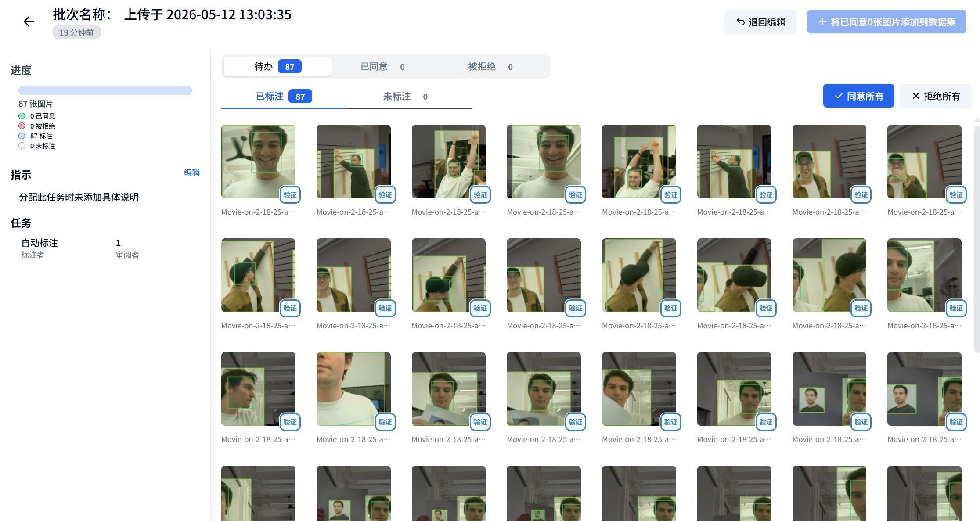The width and height of the screenshot is (980, 521).
Task: Click 验证 on first row, second image
Action: pyautogui.click(x=385, y=194)
